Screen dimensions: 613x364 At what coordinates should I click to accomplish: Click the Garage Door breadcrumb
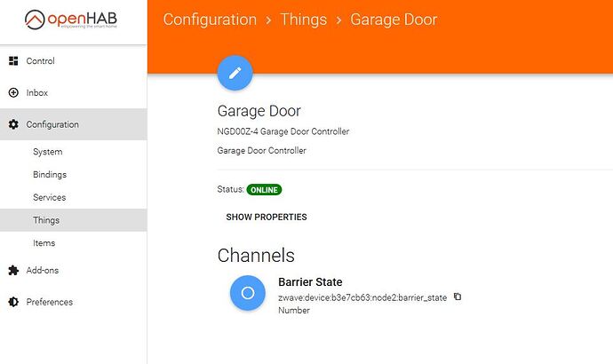pyautogui.click(x=394, y=20)
